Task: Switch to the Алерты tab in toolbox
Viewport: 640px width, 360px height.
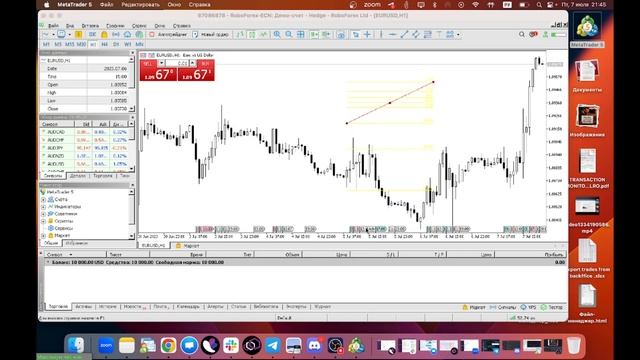Action: point(215,307)
